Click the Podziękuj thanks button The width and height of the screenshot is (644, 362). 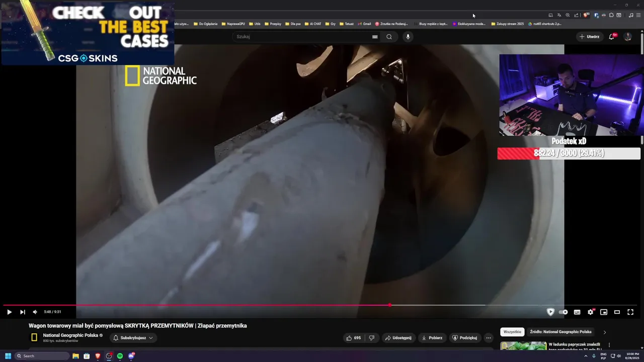point(464,338)
